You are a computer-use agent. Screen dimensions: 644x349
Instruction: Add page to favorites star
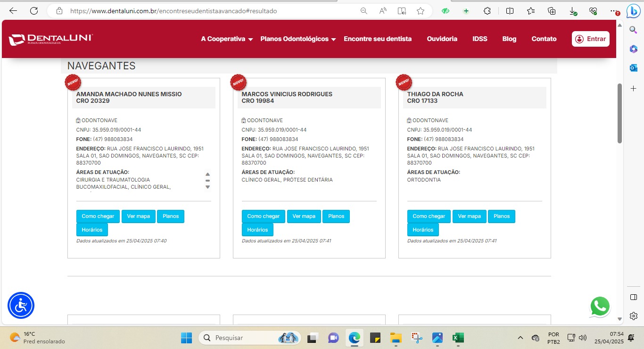click(x=421, y=11)
